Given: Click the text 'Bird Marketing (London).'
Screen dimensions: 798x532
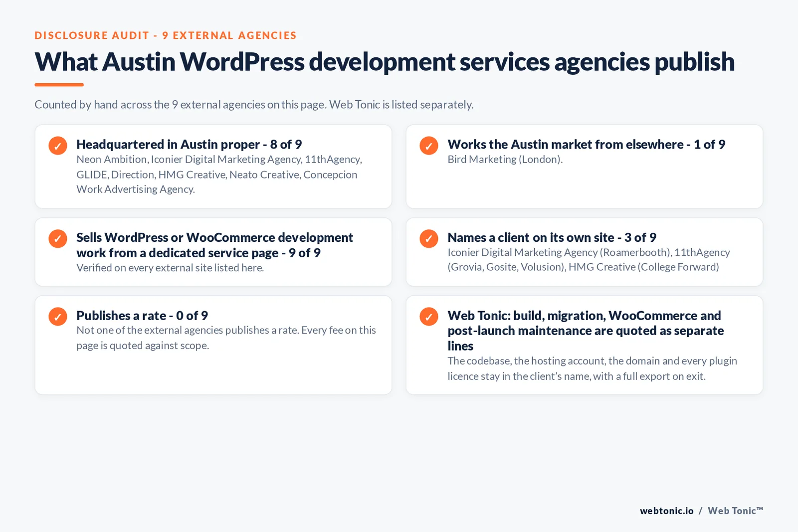Looking at the screenshot, I should pos(505,160).
